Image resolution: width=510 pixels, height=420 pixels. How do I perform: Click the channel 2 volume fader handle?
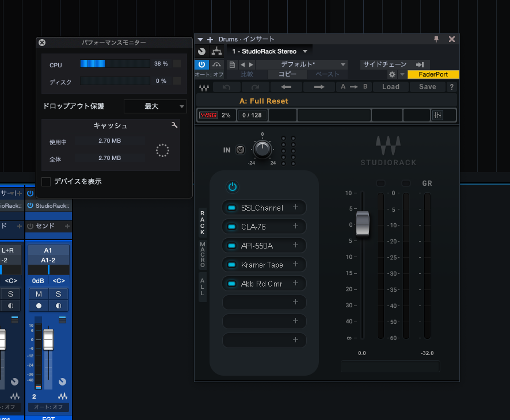48,339
